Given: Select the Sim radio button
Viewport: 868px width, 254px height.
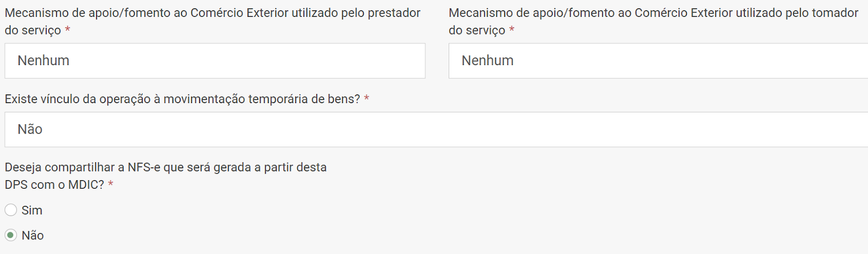Looking at the screenshot, I should [x=11, y=210].
